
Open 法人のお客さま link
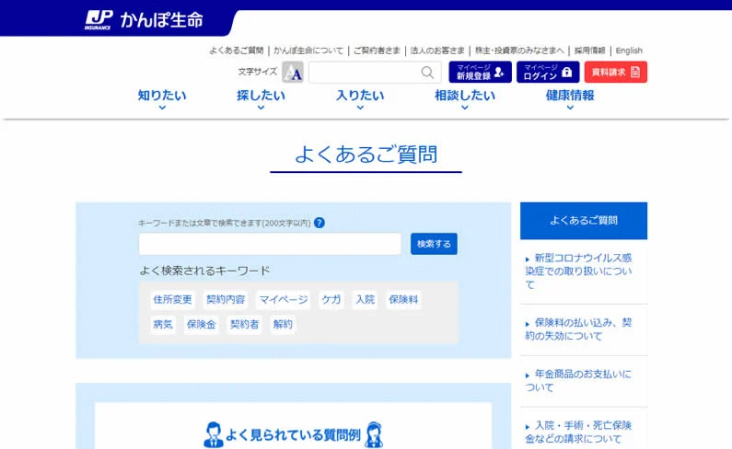[x=437, y=50]
